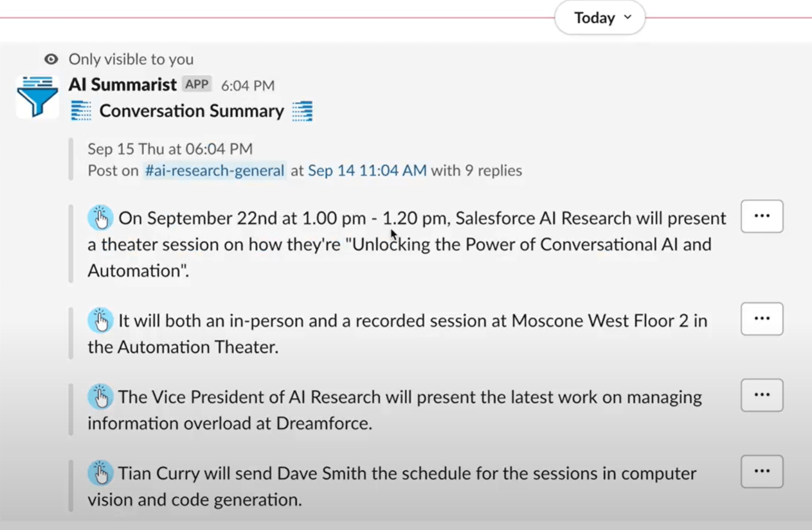Jump to the Sep 14 11:04 AM post
This screenshot has height=530, width=812.
click(x=366, y=170)
